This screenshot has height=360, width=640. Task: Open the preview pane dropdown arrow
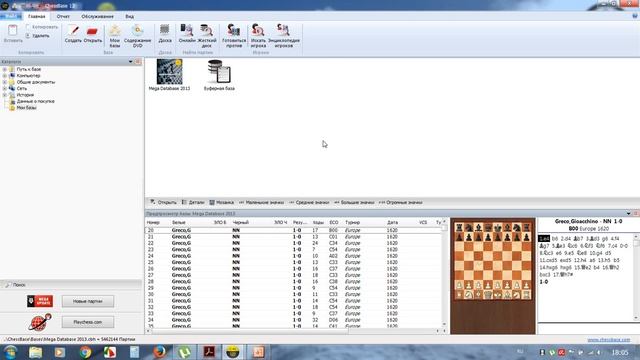click(x=628, y=213)
